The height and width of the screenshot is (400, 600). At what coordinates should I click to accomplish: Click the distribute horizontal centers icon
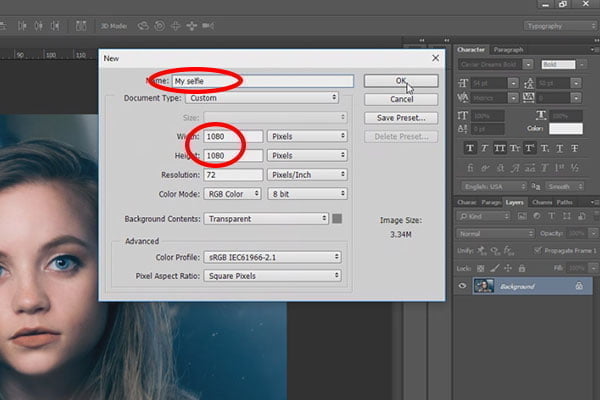(x=38, y=26)
